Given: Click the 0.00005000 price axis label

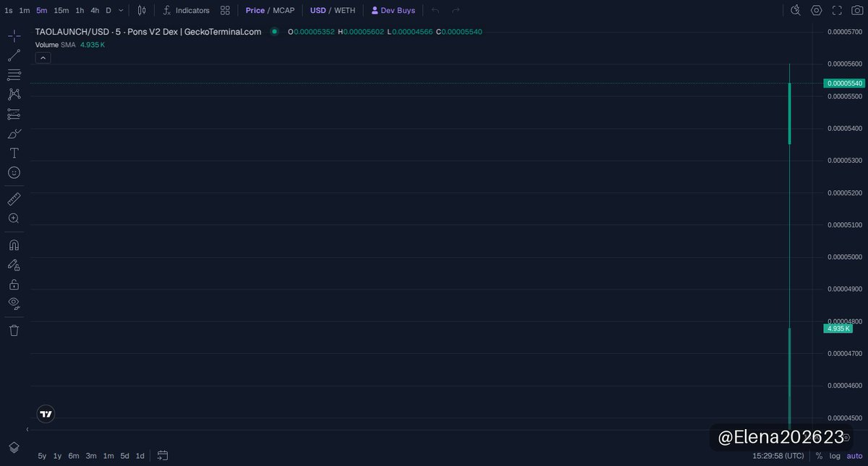Looking at the screenshot, I should click(x=845, y=257).
